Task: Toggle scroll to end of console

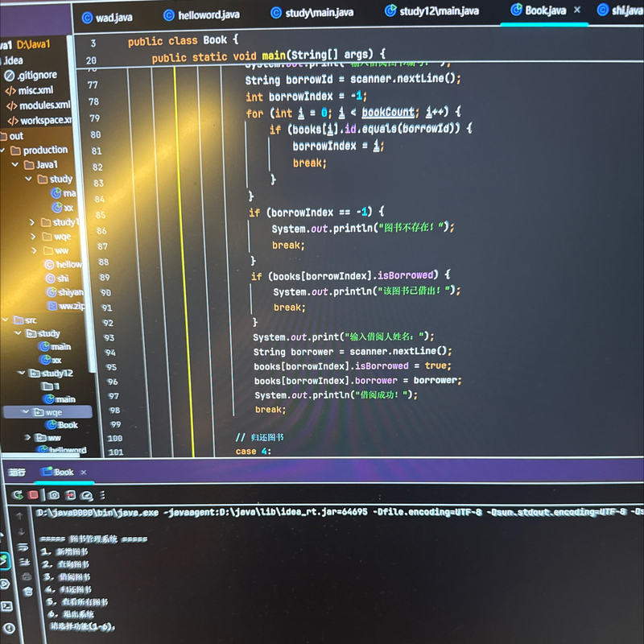Action: click(24, 561)
